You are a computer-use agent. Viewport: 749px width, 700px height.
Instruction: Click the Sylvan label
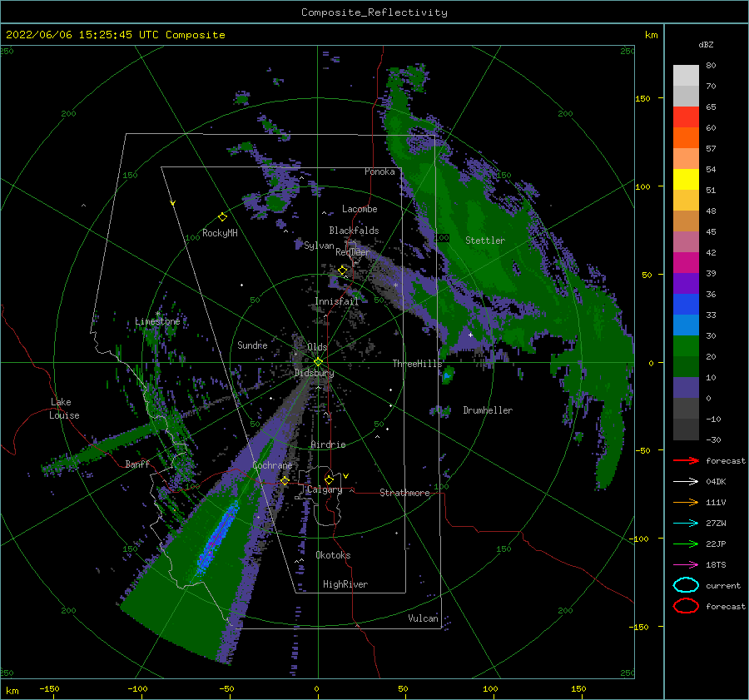319,246
